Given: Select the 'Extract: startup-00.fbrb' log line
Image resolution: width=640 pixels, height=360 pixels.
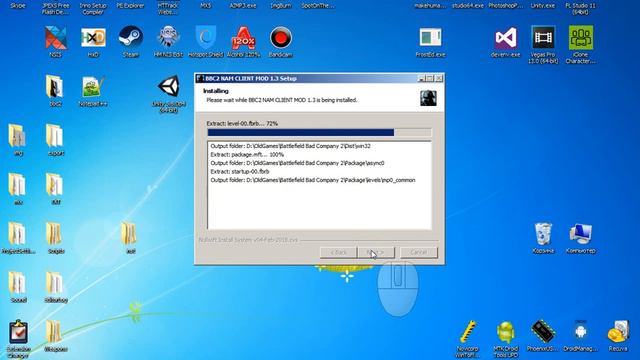Looking at the screenshot, I should [240, 171].
